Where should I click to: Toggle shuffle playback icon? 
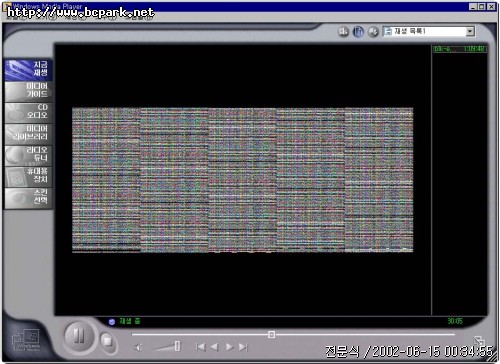[x=373, y=32]
